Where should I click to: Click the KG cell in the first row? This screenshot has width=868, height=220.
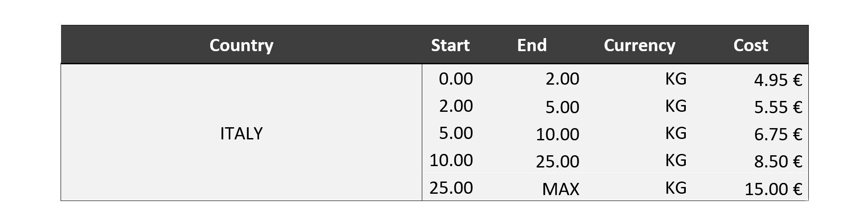click(x=676, y=79)
